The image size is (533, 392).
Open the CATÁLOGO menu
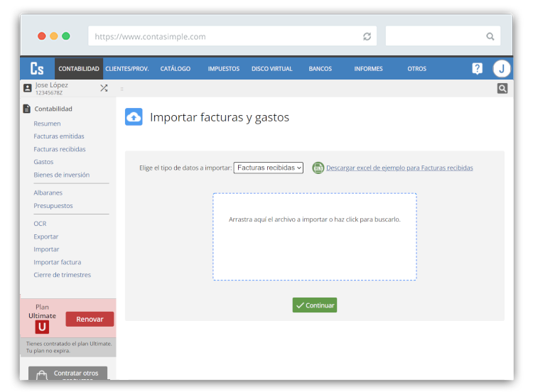[x=176, y=69]
